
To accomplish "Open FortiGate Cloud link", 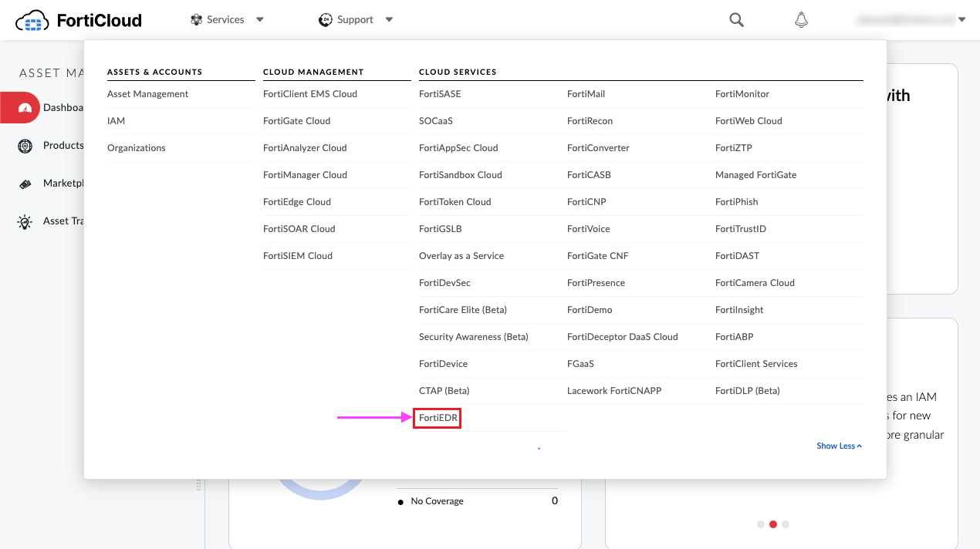I will (x=296, y=121).
